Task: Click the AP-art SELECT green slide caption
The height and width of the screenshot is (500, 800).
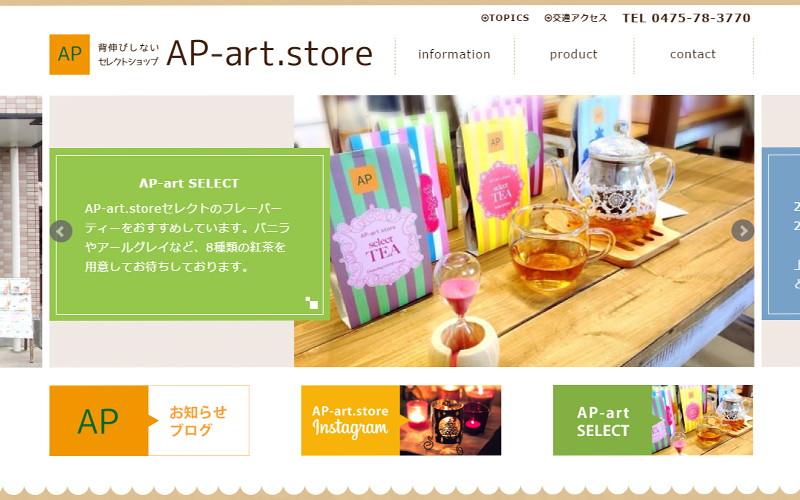Action: point(189,234)
